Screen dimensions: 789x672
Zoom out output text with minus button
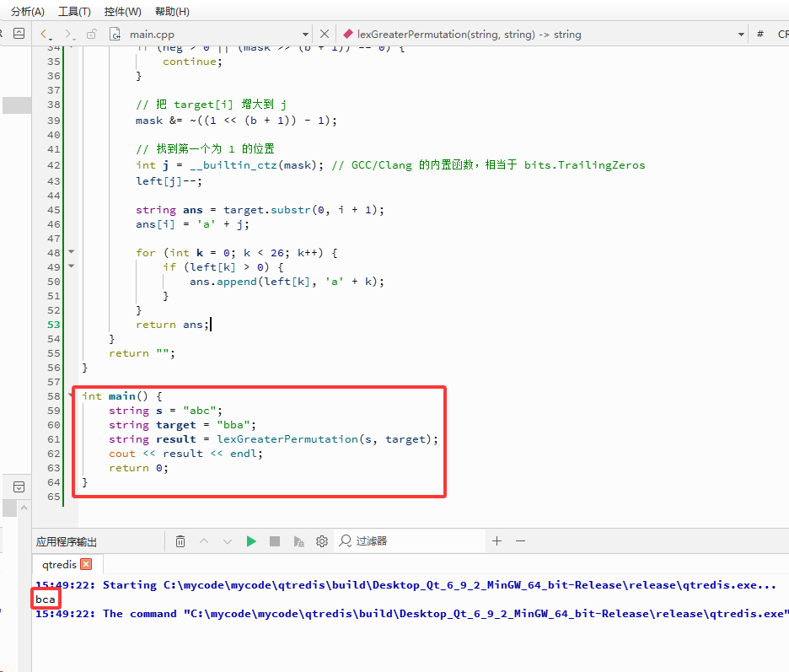click(x=521, y=541)
